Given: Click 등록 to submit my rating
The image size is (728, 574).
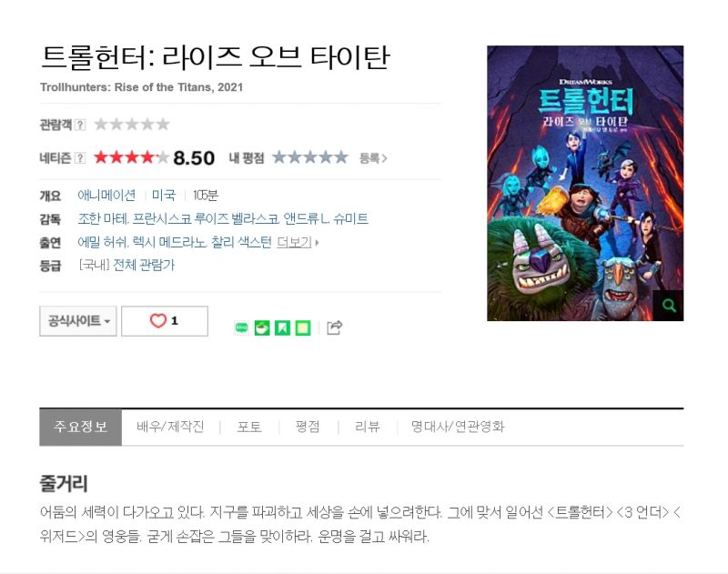Looking at the screenshot, I should pyautogui.click(x=373, y=158).
